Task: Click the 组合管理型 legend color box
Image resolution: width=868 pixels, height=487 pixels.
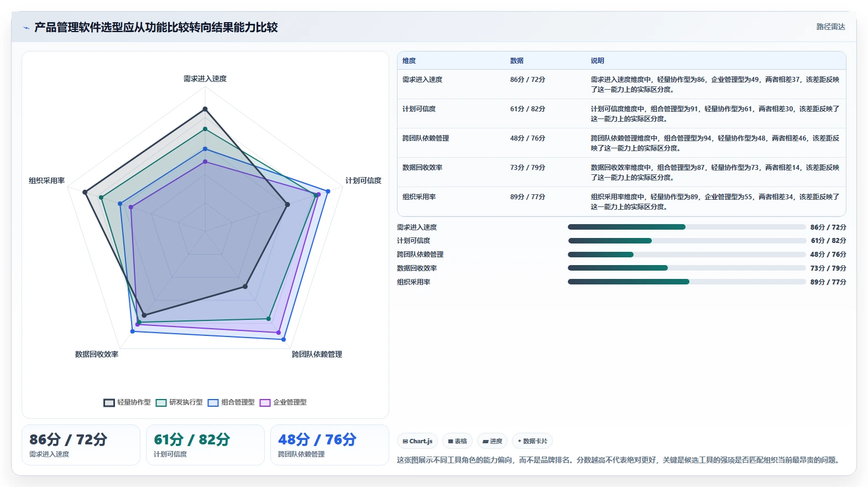Action: (x=213, y=402)
